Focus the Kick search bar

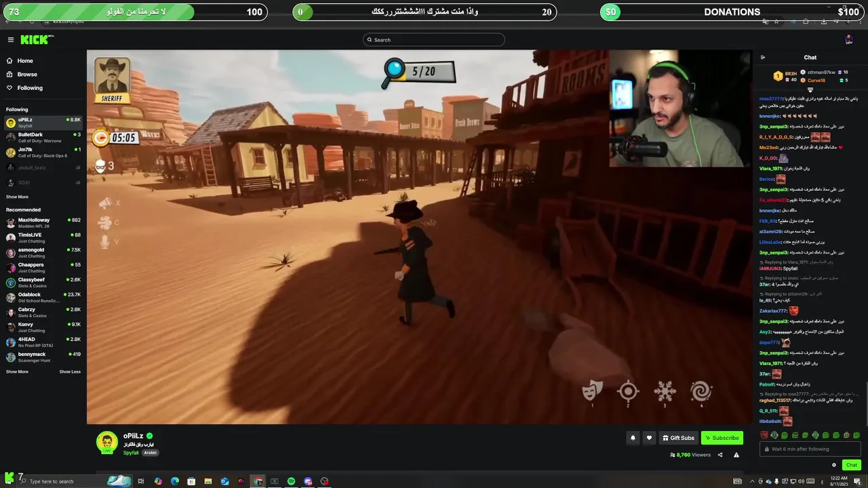(434, 40)
